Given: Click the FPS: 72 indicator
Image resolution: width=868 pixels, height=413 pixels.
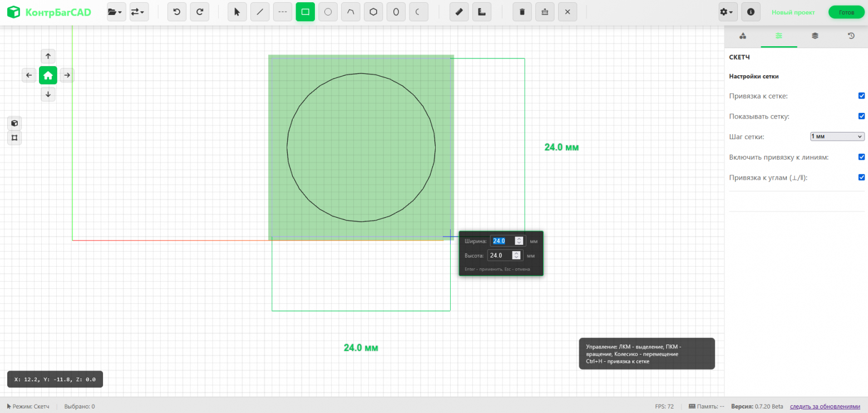Looking at the screenshot, I should coord(664,406).
